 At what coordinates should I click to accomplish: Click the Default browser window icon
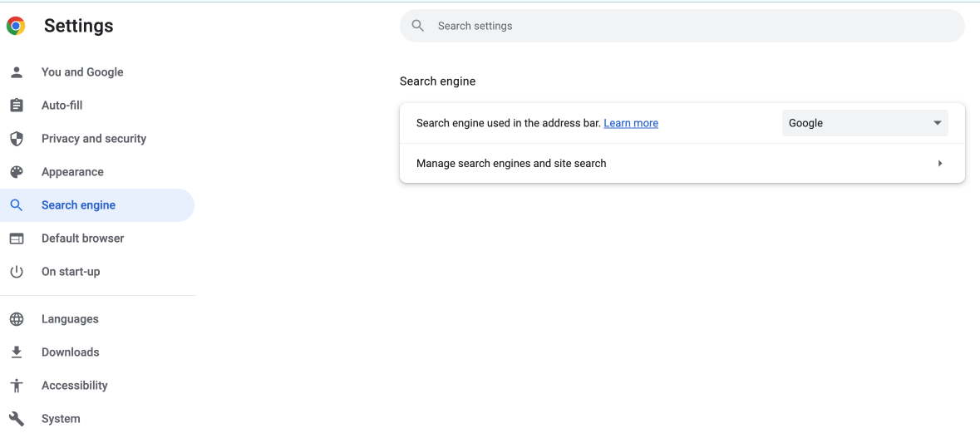(x=17, y=238)
